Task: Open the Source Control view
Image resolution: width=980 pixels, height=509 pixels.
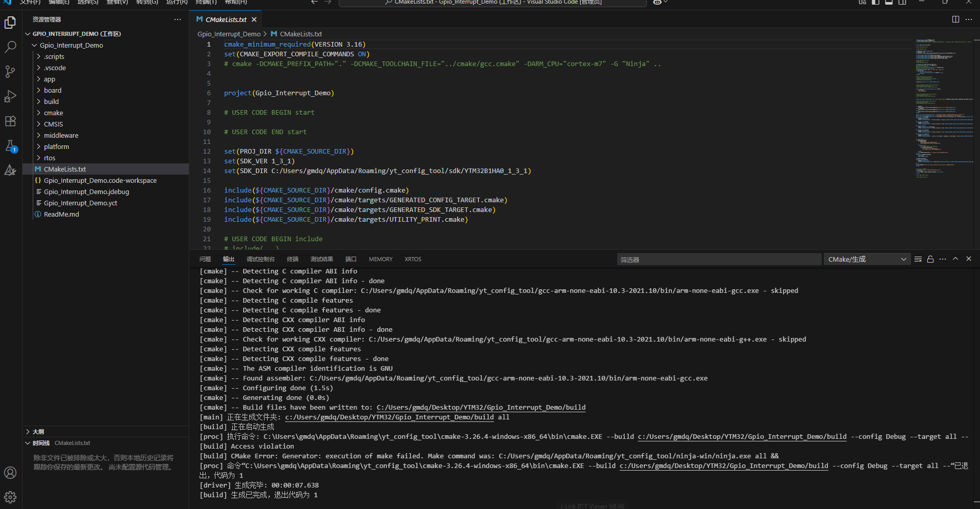Action: point(10,72)
